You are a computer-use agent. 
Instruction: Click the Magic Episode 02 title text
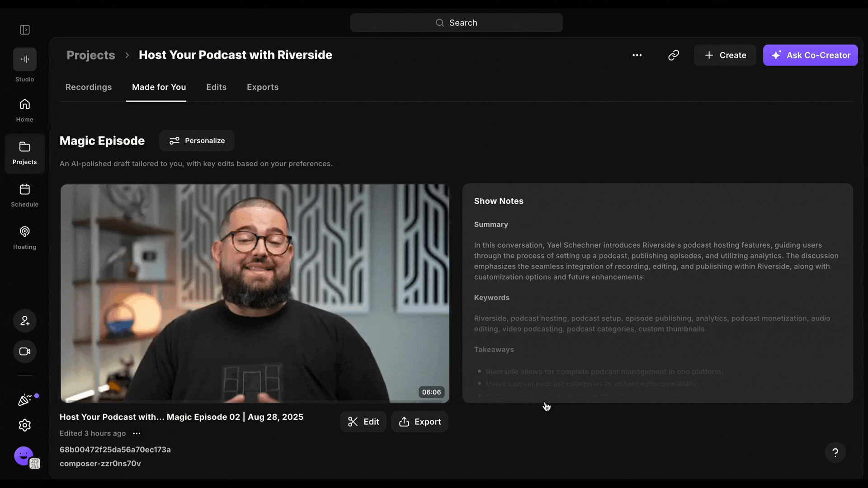[181, 417]
